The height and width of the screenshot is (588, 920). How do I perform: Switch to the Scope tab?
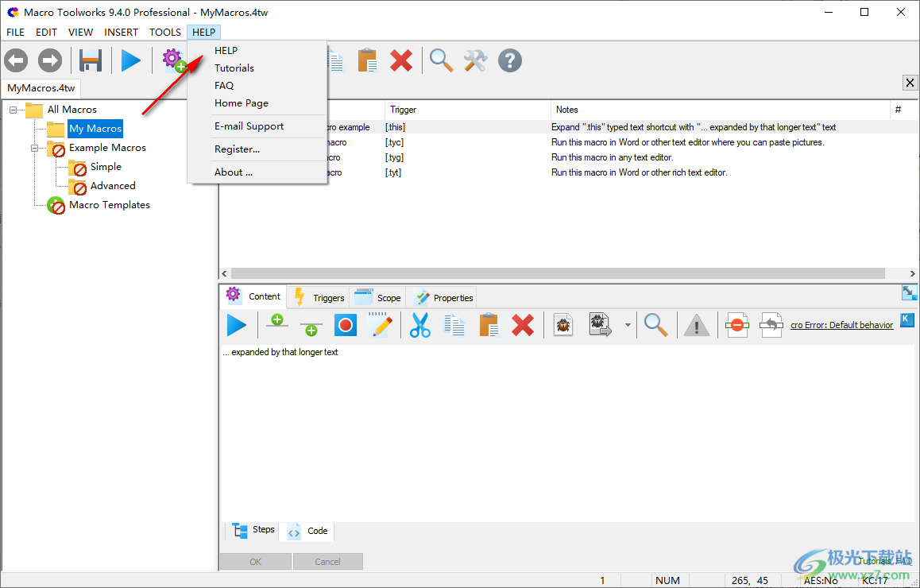tap(377, 297)
